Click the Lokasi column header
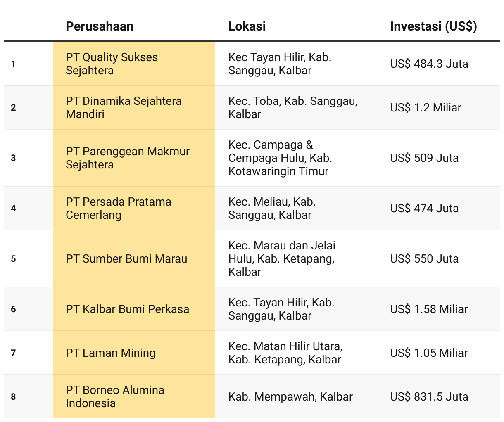504x422 pixels. pyautogui.click(x=247, y=26)
